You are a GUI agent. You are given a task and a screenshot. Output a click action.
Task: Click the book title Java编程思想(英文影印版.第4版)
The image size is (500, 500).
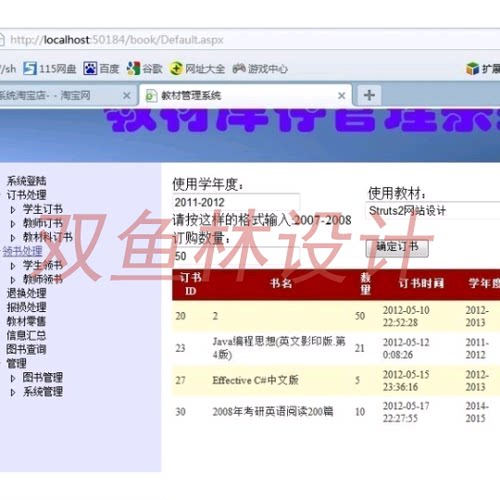(x=279, y=348)
